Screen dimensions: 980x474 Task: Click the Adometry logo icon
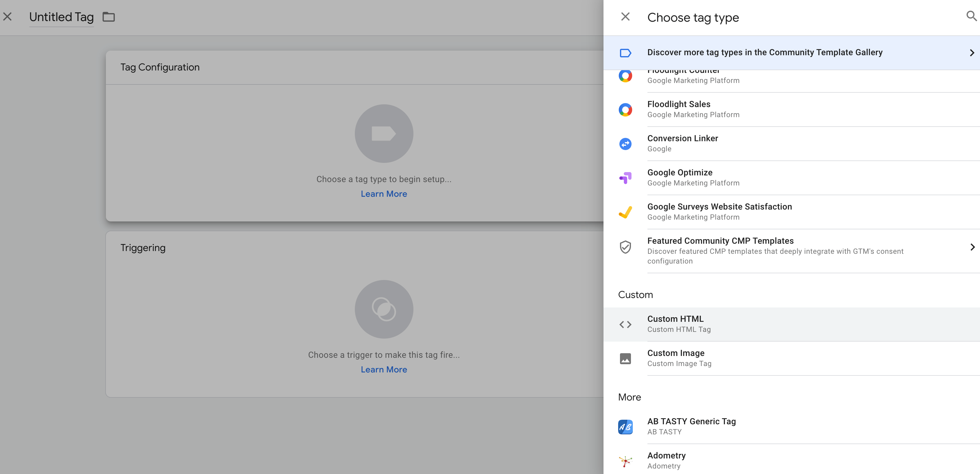[625, 461]
